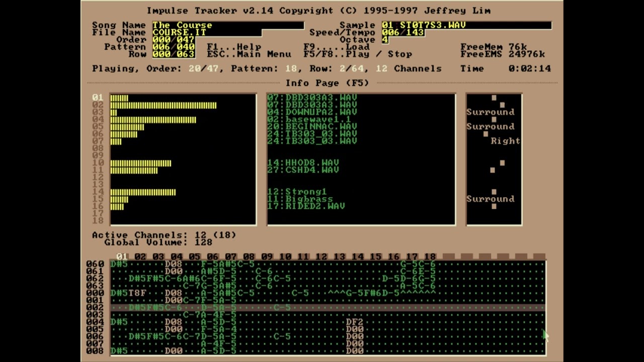Click pattern row number 063
Screen dimensions: 644x362
pyautogui.click(x=95, y=286)
